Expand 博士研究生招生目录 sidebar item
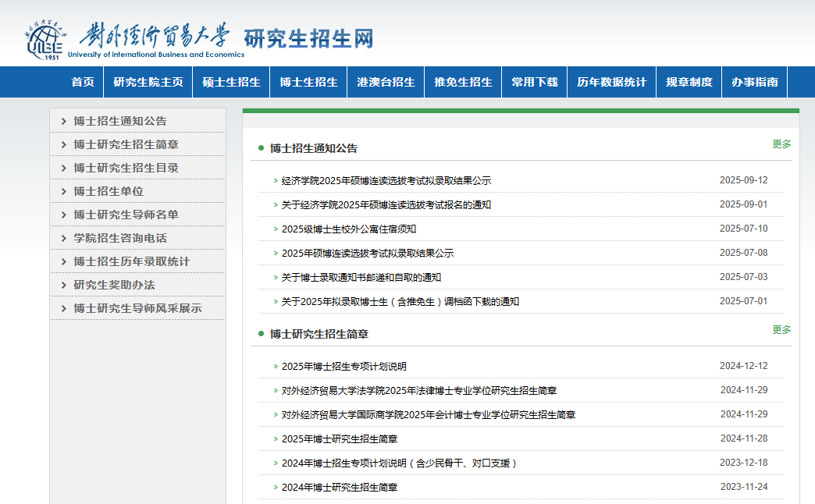815x504 pixels. pos(126,168)
